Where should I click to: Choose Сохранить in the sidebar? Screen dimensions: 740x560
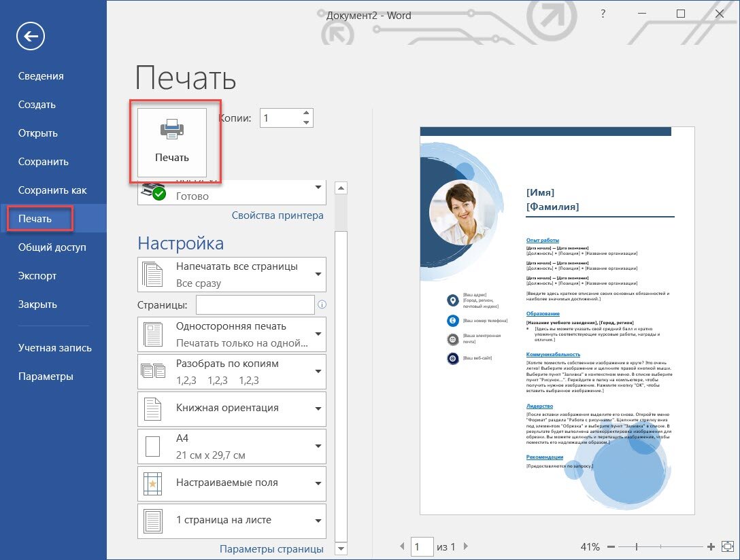coord(44,162)
